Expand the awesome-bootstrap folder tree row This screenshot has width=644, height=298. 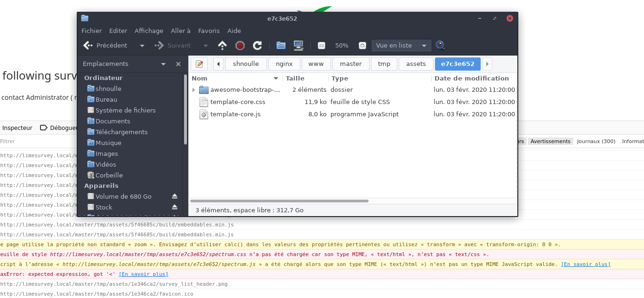[193, 90]
